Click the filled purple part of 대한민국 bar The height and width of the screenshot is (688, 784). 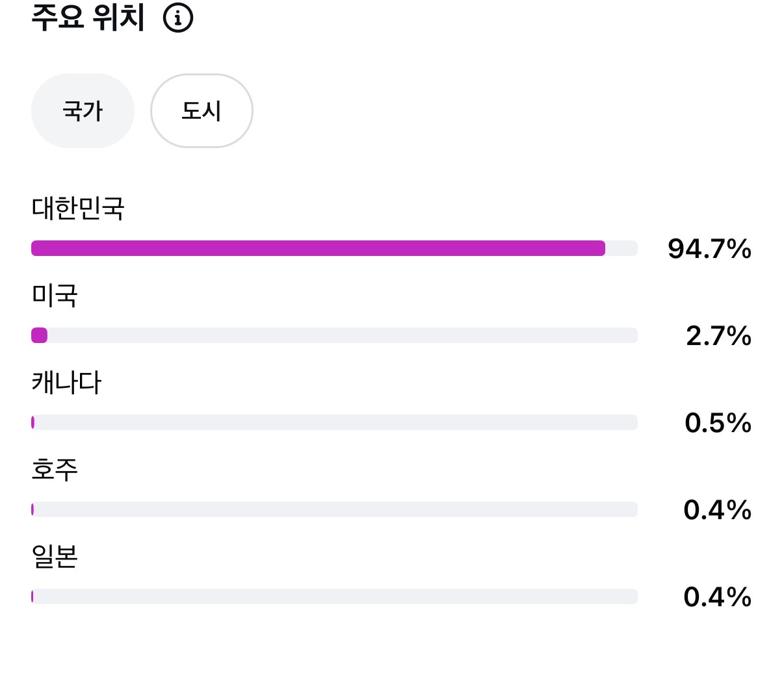click(x=318, y=248)
